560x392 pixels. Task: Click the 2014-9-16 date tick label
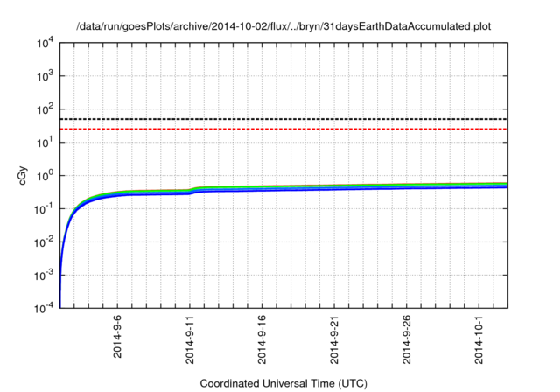(262, 339)
